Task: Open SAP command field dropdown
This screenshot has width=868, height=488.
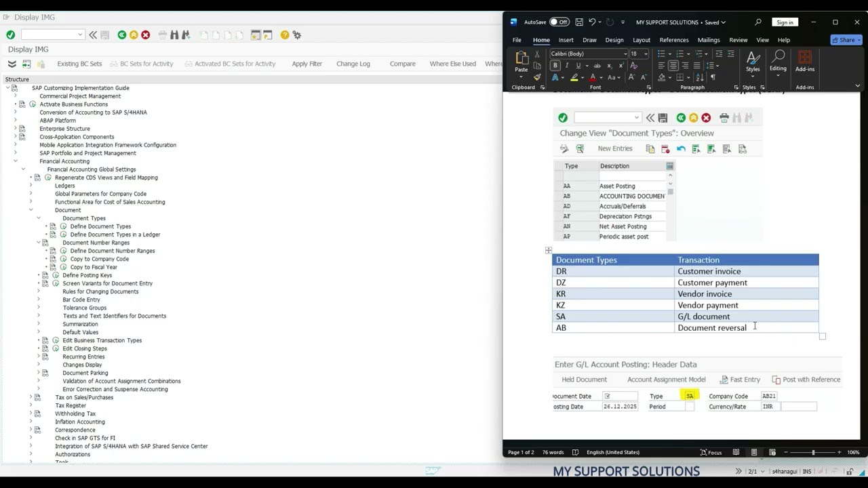Action: [x=80, y=35]
